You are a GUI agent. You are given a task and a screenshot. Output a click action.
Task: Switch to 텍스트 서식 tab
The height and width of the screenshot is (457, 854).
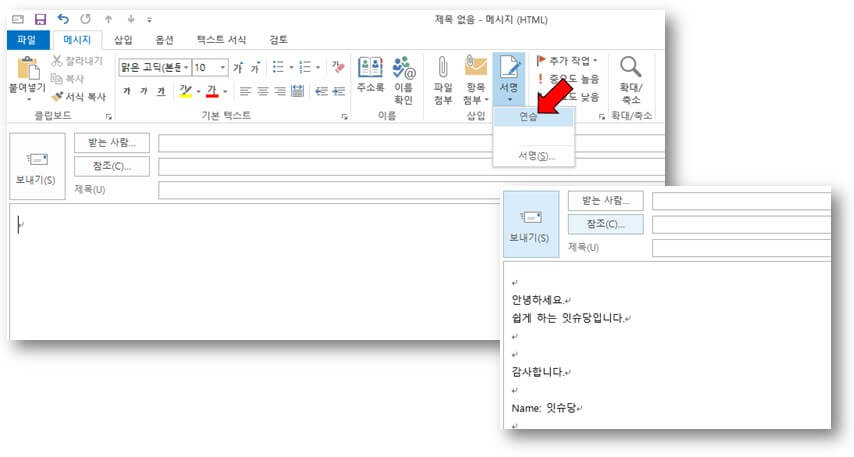[221, 40]
